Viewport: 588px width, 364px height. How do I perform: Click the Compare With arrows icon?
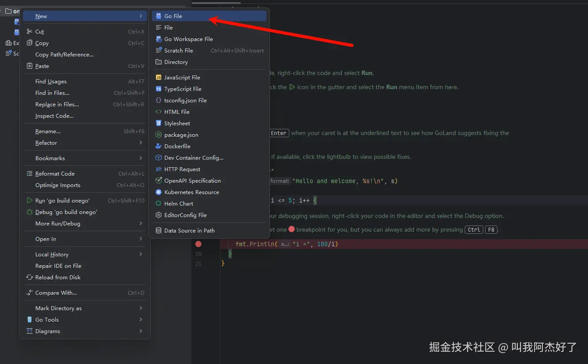[30, 293]
